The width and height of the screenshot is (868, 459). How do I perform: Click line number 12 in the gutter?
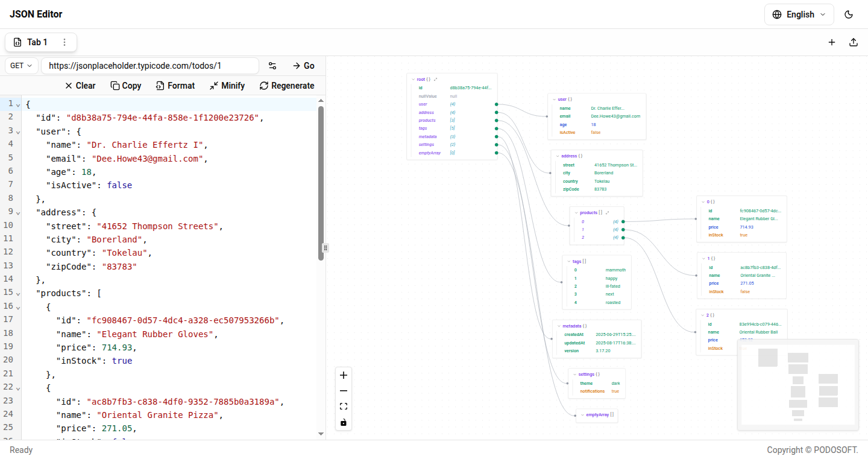(x=8, y=253)
